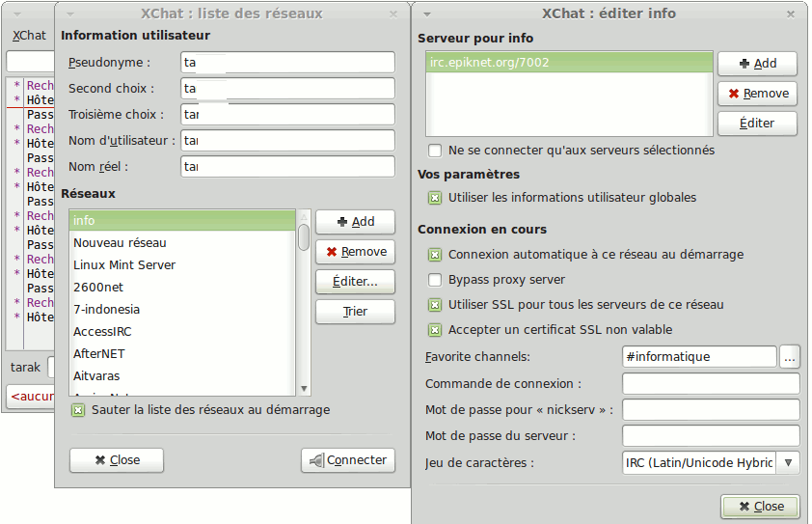Click Éditer to edit server entry
This screenshot has width=812, height=524.
pyautogui.click(x=757, y=124)
